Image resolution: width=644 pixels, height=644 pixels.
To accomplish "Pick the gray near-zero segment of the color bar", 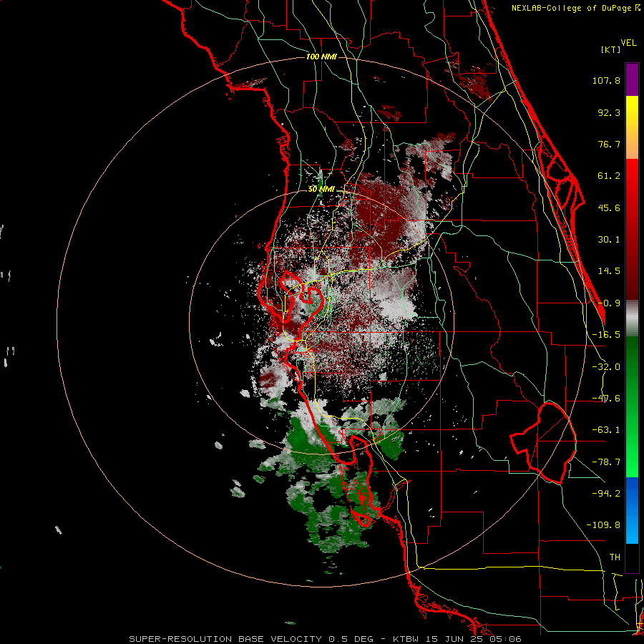I will 632,318.
